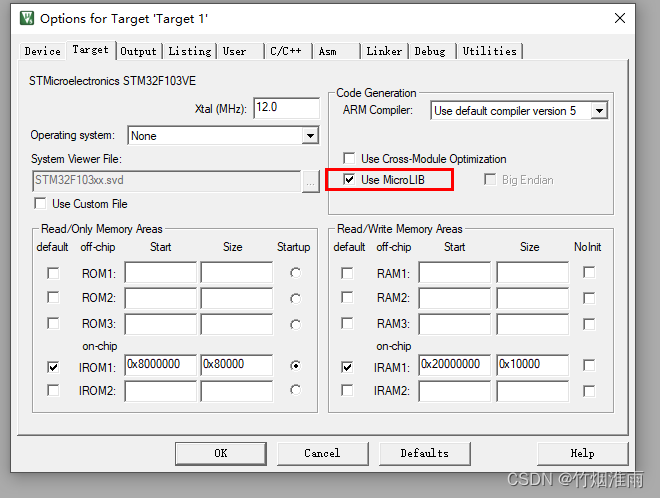Browse for System Viewer File with ellipsis button
The image size is (660, 498).
pyautogui.click(x=311, y=182)
